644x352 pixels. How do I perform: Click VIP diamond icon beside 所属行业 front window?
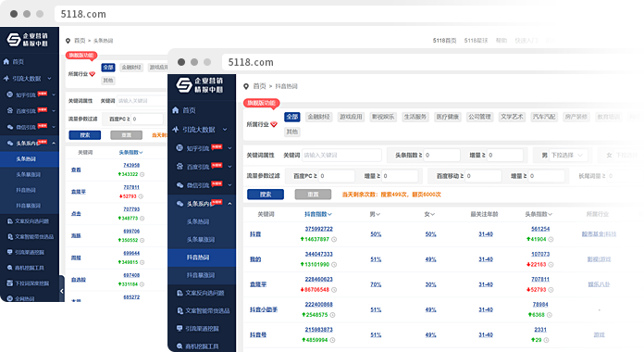click(274, 124)
